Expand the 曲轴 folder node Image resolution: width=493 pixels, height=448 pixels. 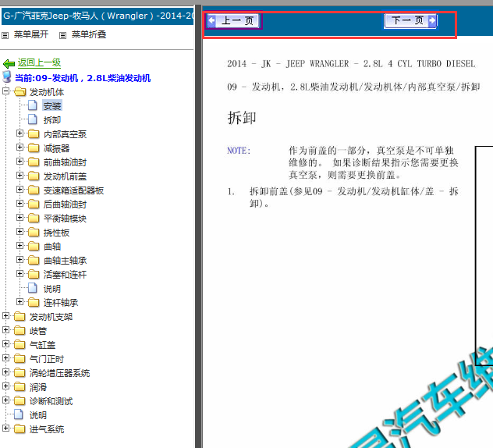[x=20, y=245]
